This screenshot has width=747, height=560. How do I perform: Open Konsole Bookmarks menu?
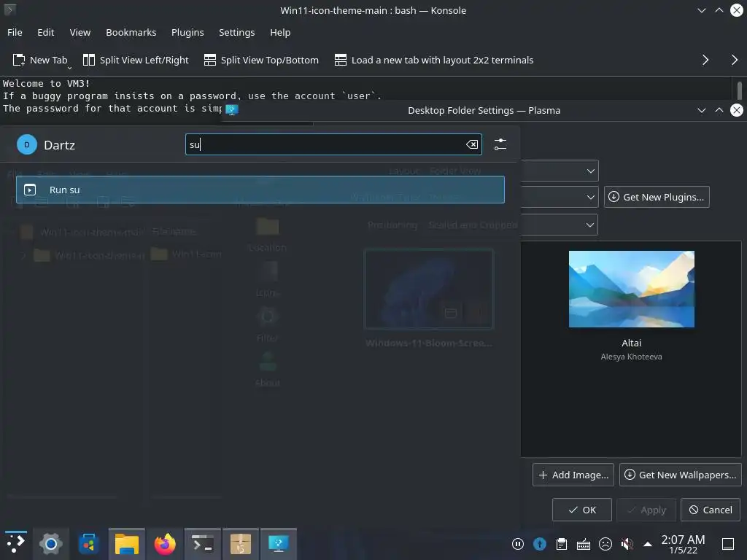point(131,32)
